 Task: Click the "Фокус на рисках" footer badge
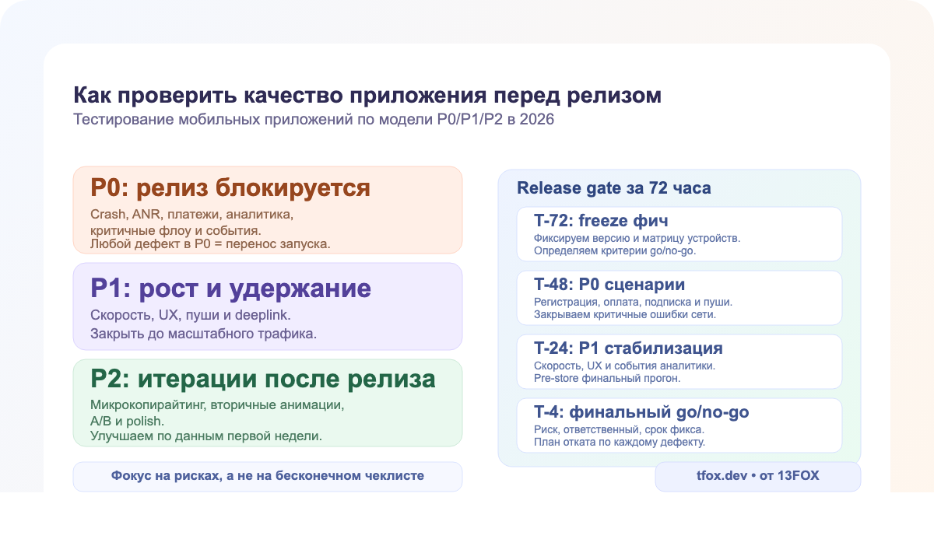click(x=268, y=475)
